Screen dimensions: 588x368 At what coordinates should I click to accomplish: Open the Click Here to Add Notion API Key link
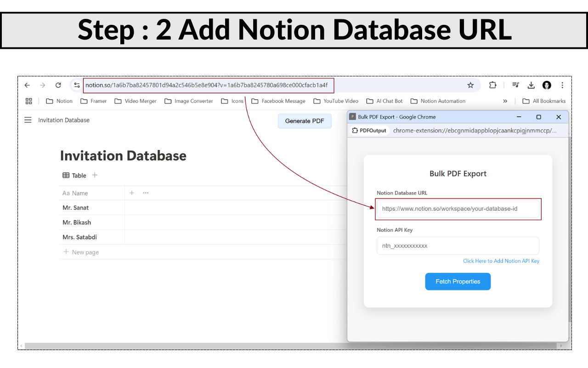[x=501, y=261]
